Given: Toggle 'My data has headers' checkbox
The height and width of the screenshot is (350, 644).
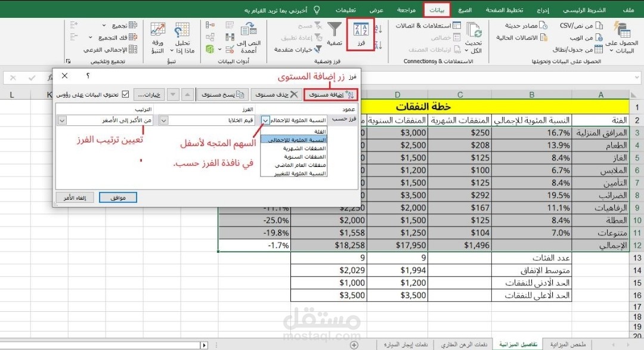Looking at the screenshot, I should coord(126,94).
